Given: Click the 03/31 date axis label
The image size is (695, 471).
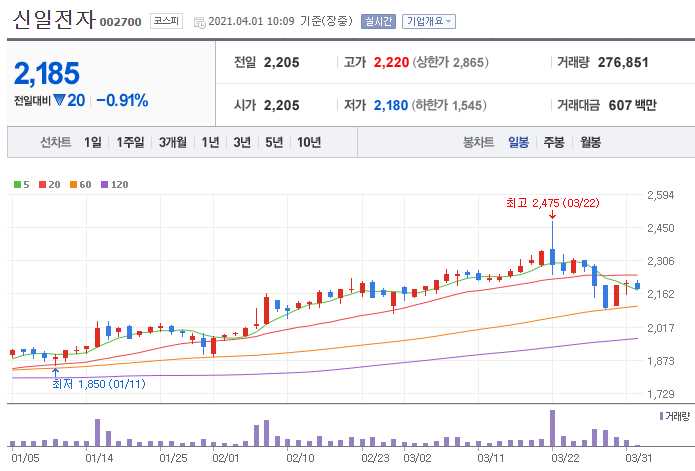Looking at the screenshot, I should pyautogui.click(x=638, y=458).
